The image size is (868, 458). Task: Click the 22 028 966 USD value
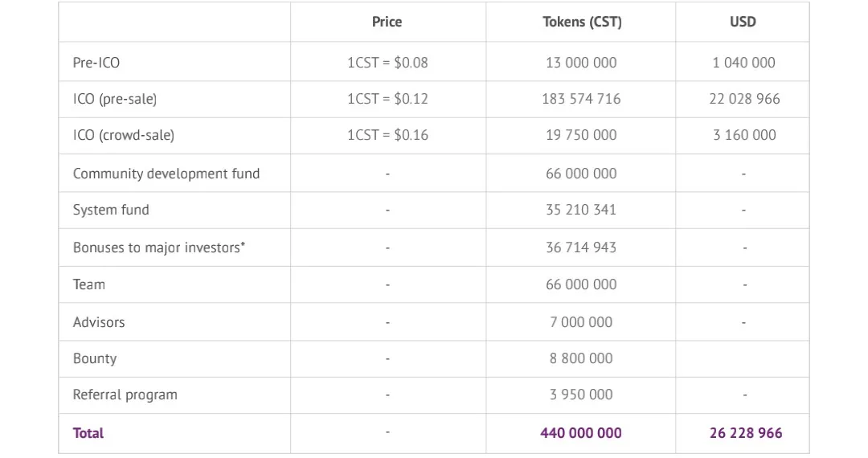[744, 99]
